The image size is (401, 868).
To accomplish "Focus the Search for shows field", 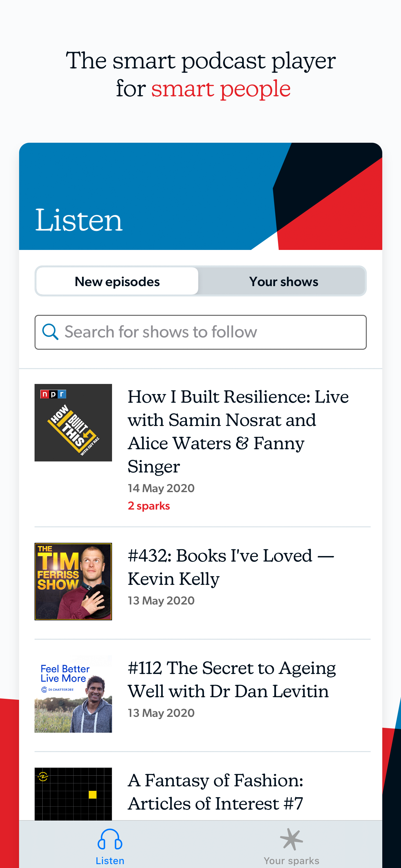I will pyautogui.click(x=200, y=332).
